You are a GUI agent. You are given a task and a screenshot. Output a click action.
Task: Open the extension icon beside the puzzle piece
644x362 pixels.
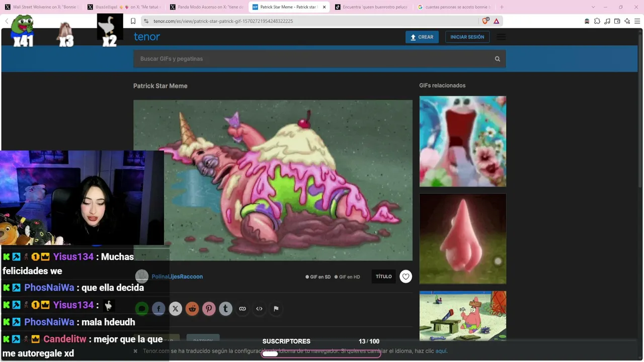[587, 21]
